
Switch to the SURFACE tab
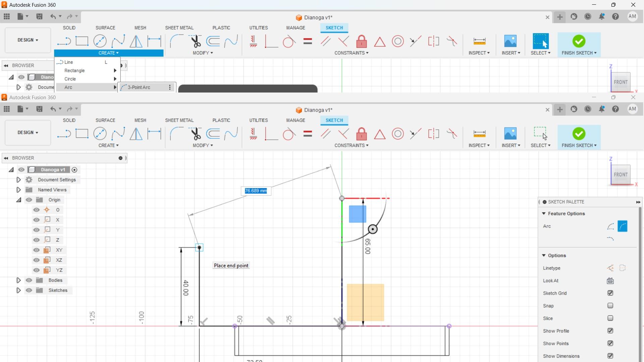click(x=105, y=120)
